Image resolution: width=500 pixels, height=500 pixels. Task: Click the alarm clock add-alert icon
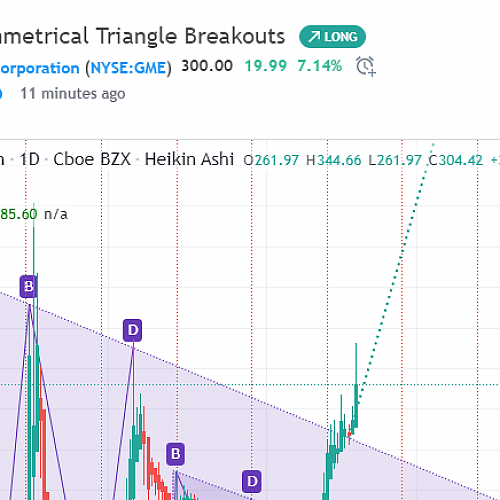click(366, 66)
